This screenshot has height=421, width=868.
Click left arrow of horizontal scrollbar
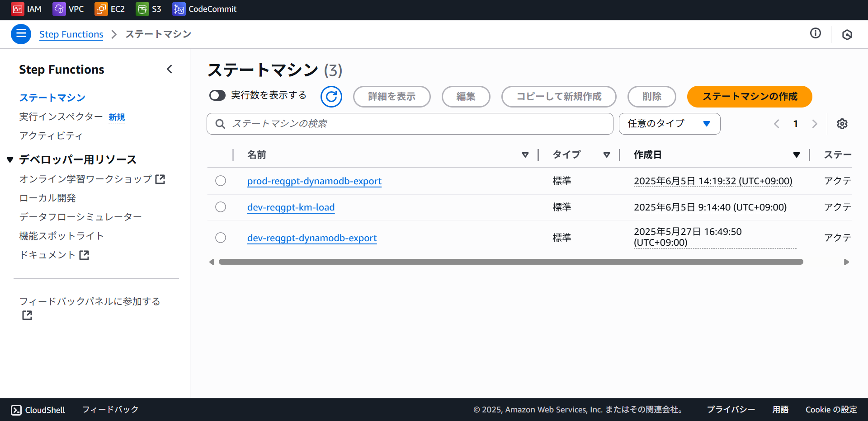212,262
